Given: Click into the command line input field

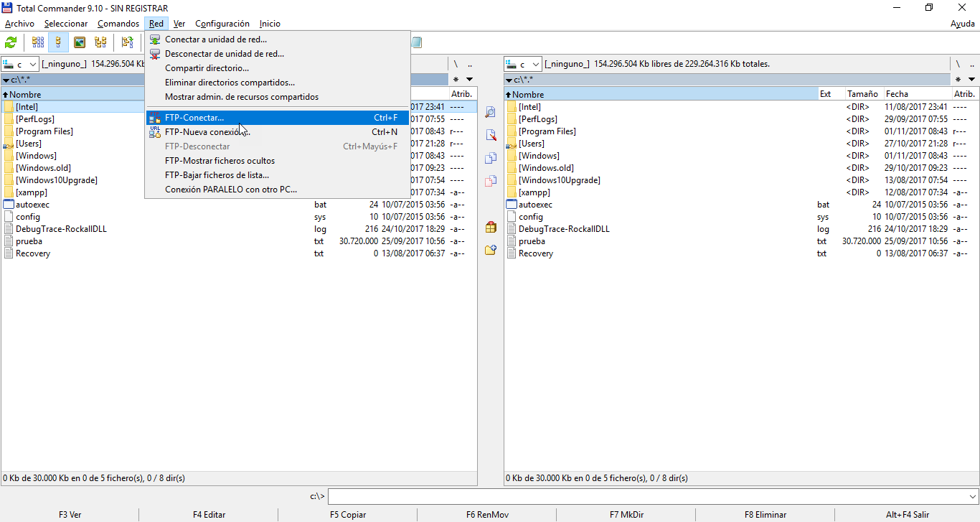Looking at the screenshot, I should point(647,496).
